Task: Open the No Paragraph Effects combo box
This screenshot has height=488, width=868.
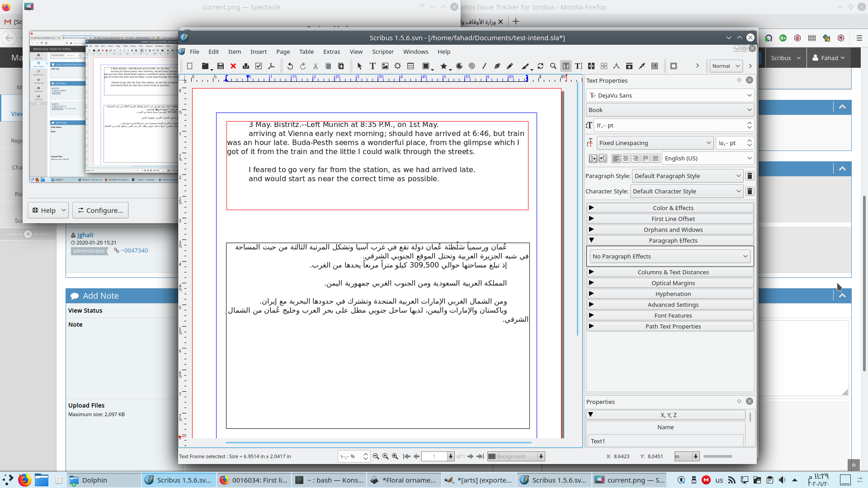Action: 670,257
